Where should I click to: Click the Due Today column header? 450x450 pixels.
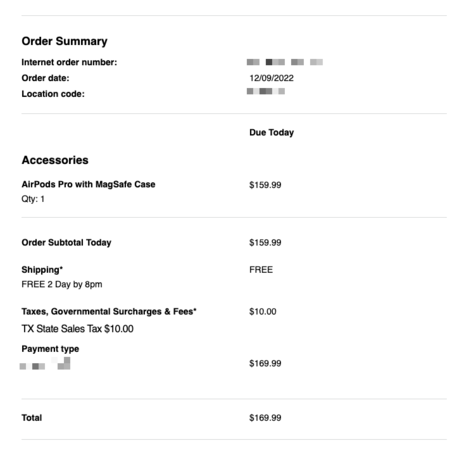(x=271, y=132)
